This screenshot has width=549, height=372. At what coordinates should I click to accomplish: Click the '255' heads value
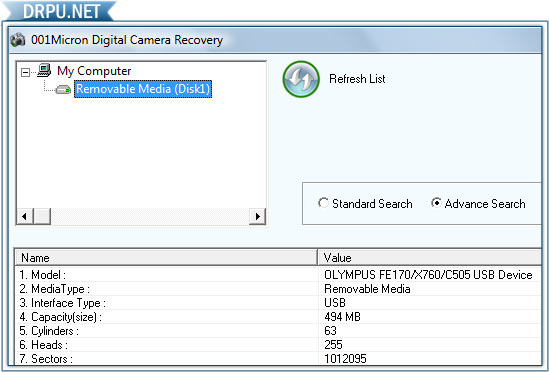click(333, 345)
